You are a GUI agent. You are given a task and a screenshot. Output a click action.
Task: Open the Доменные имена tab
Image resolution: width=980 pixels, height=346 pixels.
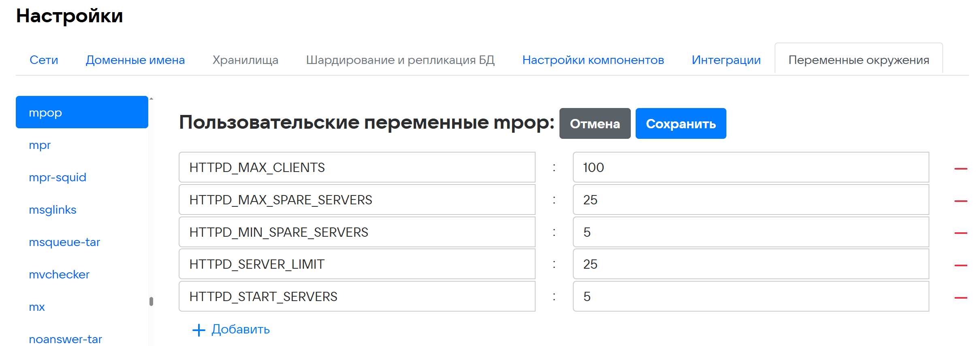point(135,60)
